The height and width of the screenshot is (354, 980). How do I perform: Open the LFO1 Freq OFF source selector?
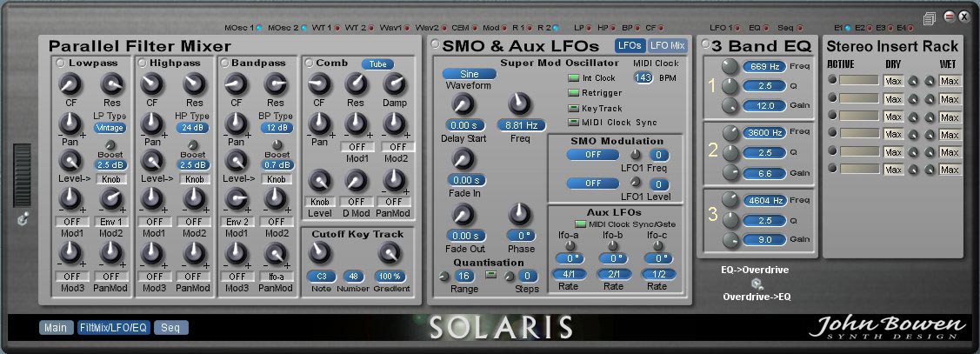tap(592, 155)
